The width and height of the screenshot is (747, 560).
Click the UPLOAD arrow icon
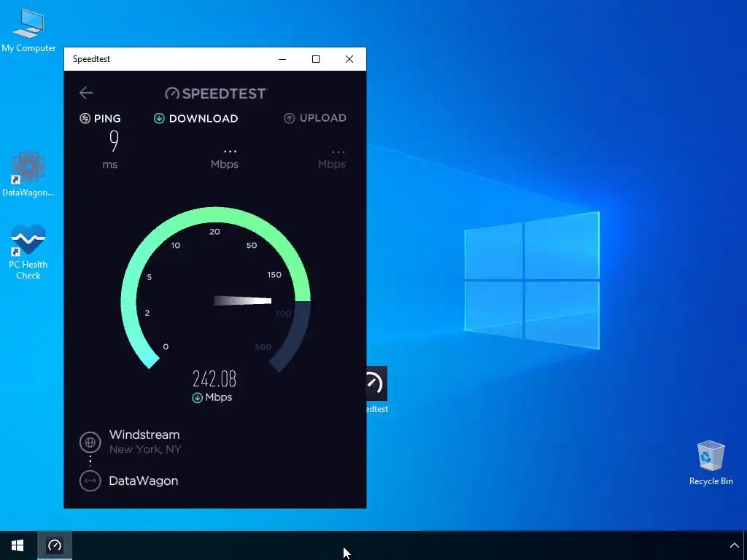coord(289,118)
